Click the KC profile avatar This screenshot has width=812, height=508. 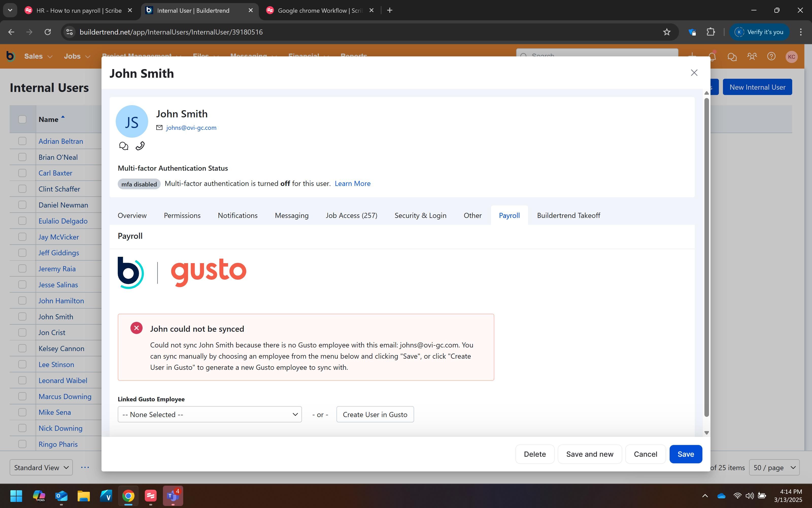tap(791, 56)
